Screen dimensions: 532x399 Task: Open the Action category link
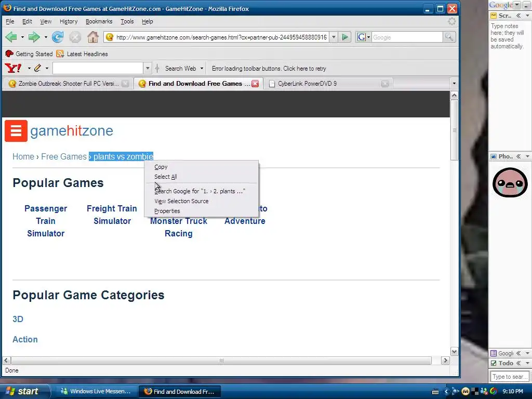click(25, 340)
